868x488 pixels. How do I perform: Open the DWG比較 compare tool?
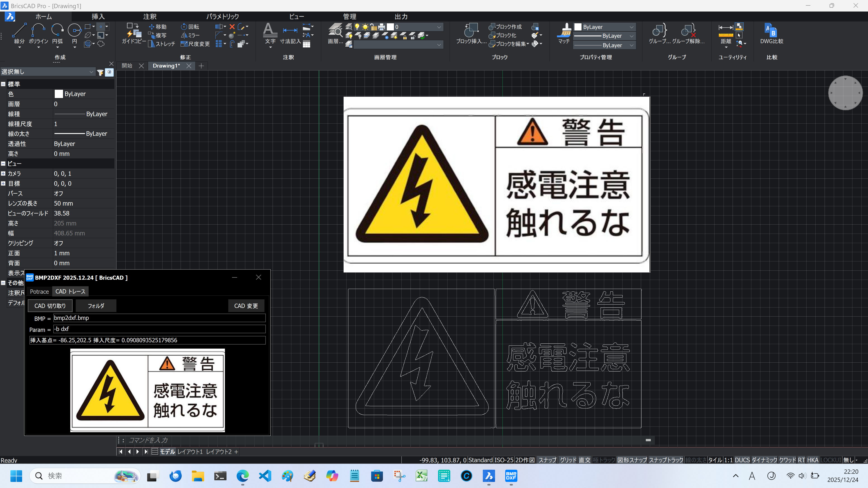[771, 31]
